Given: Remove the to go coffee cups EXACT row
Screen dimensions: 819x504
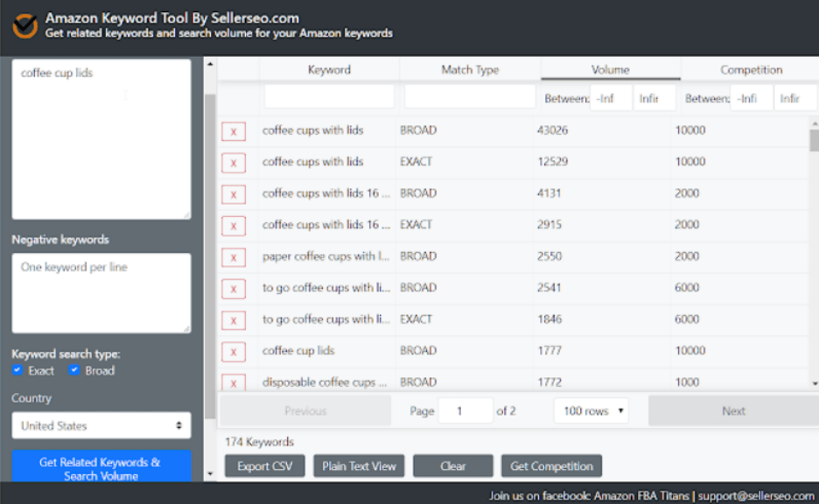Looking at the screenshot, I should pos(234,320).
